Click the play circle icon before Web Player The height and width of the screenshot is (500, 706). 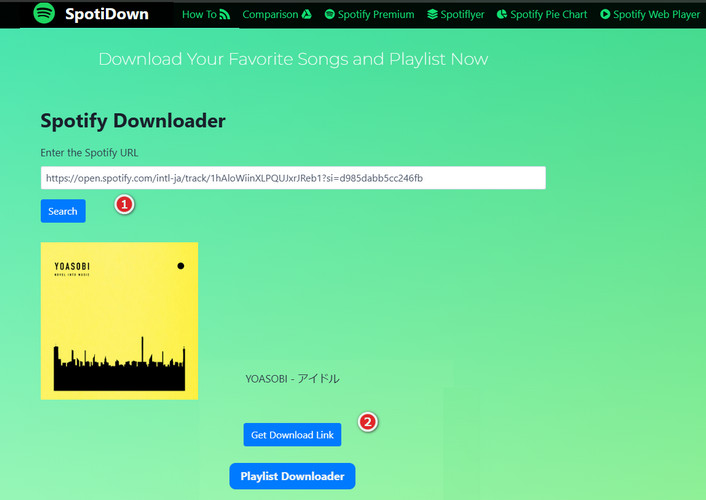click(605, 14)
